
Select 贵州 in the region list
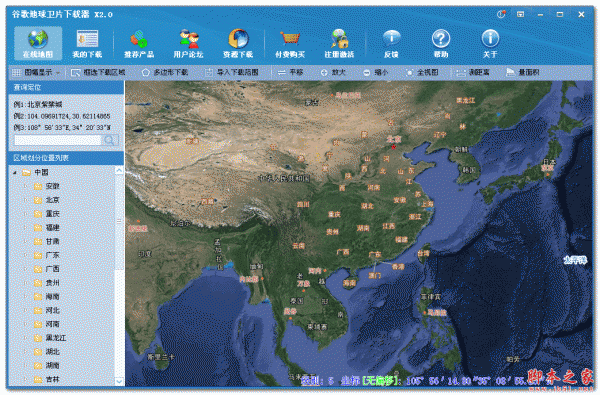coord(53,283)
